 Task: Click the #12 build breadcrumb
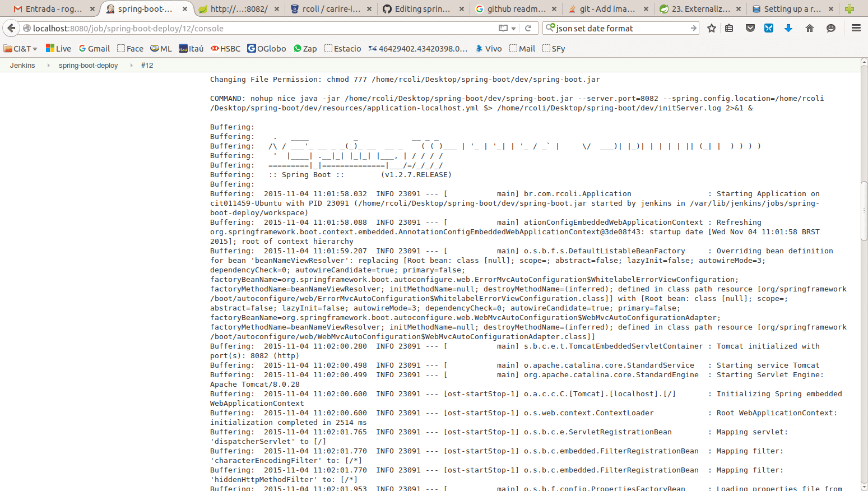pyautogui.click(x=147, y=66)
